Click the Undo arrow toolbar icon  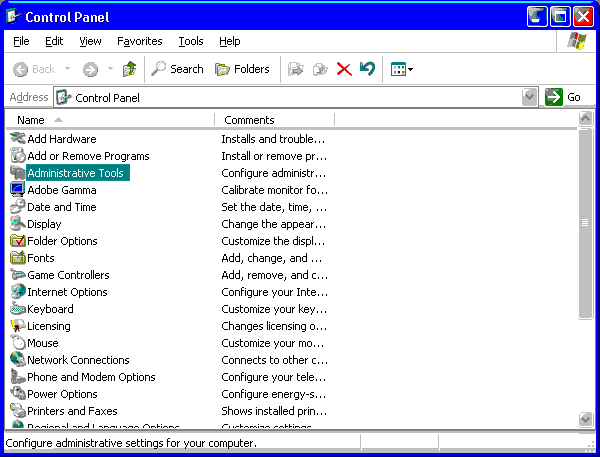367,69
